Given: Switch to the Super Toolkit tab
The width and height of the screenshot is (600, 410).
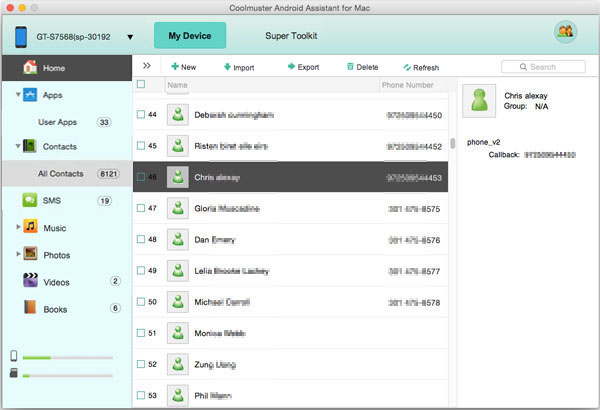Looking at the screenshot, I should tap(291, 35).
